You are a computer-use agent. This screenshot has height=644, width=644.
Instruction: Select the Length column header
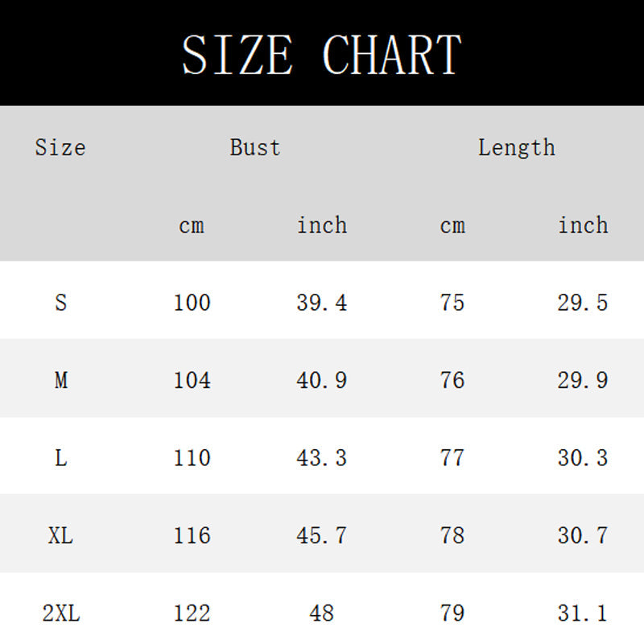(516, 147)
